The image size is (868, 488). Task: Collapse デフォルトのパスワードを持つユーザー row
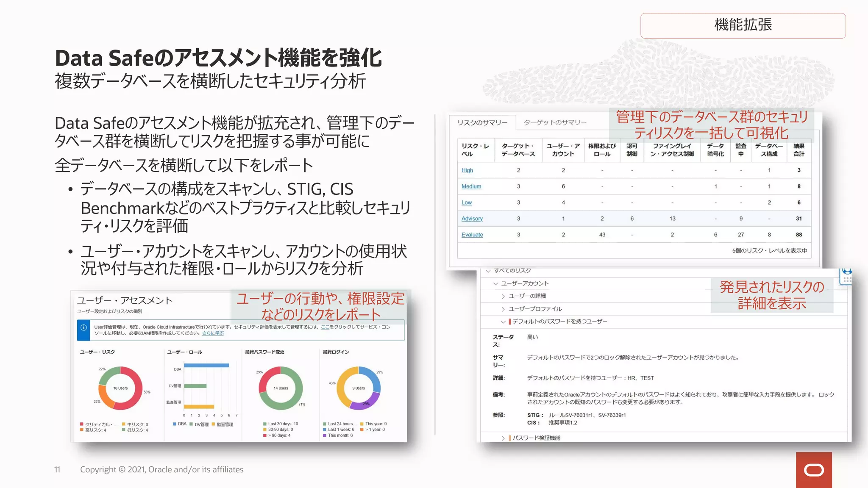[x=503, y=322]
